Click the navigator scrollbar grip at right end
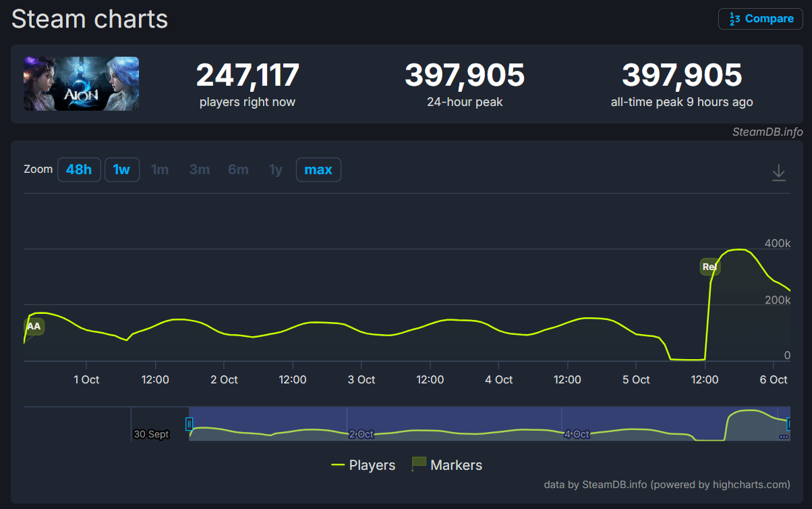Viewport: 812px width, 509px height. [x=784, y=437]
